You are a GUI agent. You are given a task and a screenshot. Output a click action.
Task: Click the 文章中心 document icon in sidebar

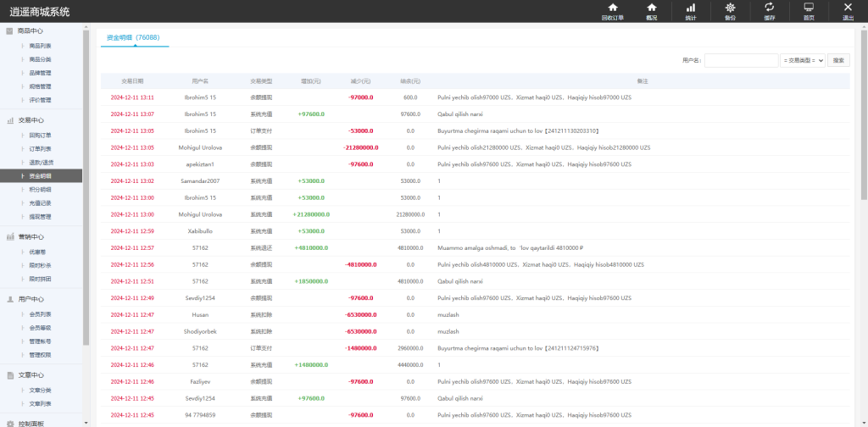coord(8,374)
